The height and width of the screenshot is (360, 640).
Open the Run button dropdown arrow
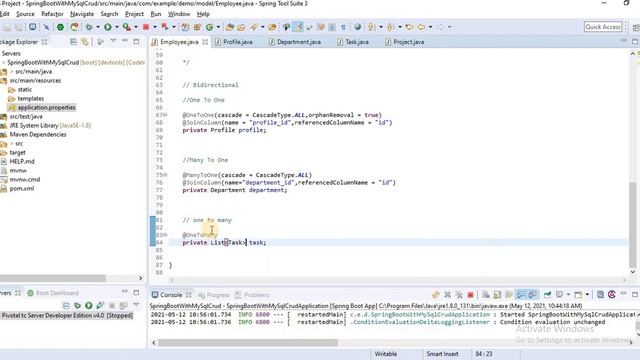point(117,27)
